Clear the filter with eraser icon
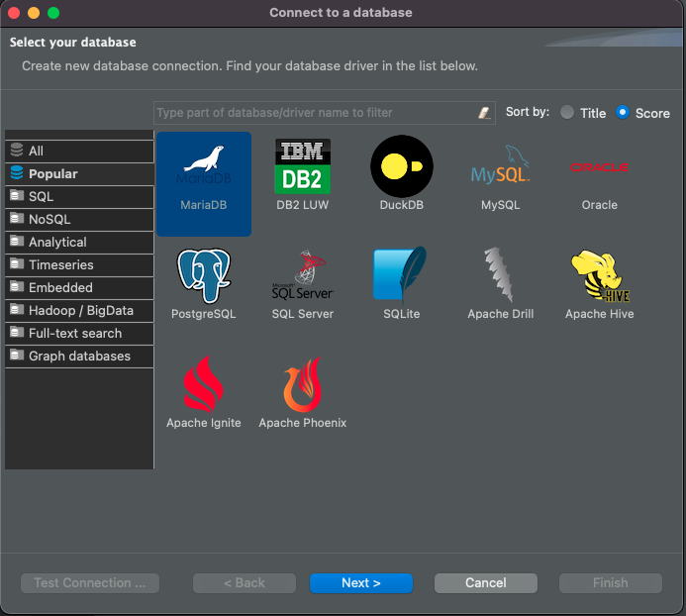Screen dimensions: 686x616 [484, 113]
